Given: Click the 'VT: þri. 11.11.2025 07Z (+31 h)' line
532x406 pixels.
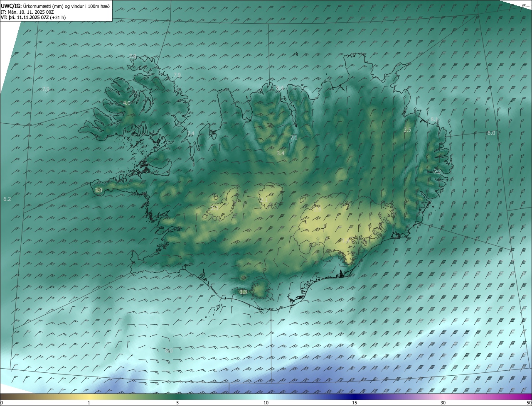Looking at the screenshot, I should [33, 17].
